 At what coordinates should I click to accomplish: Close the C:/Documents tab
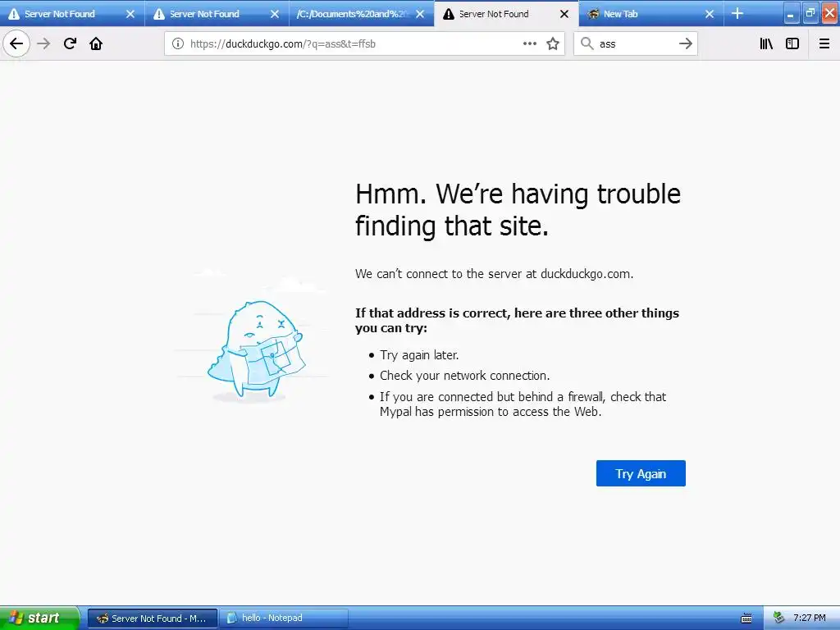tap(420, 14)
